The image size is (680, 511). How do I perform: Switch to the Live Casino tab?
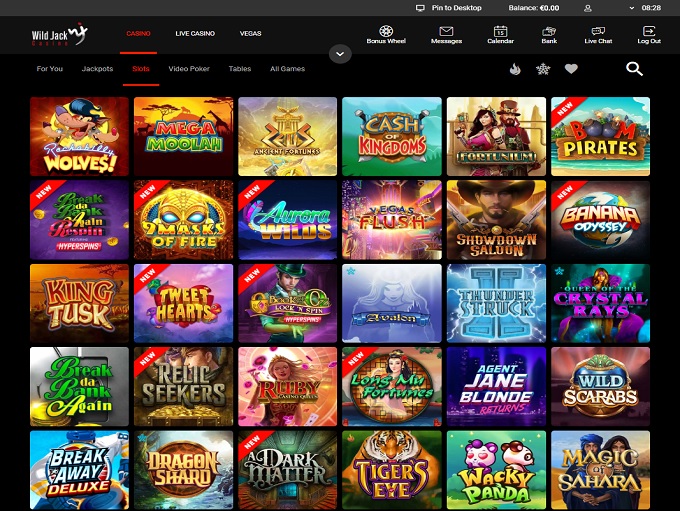(195, 33)
